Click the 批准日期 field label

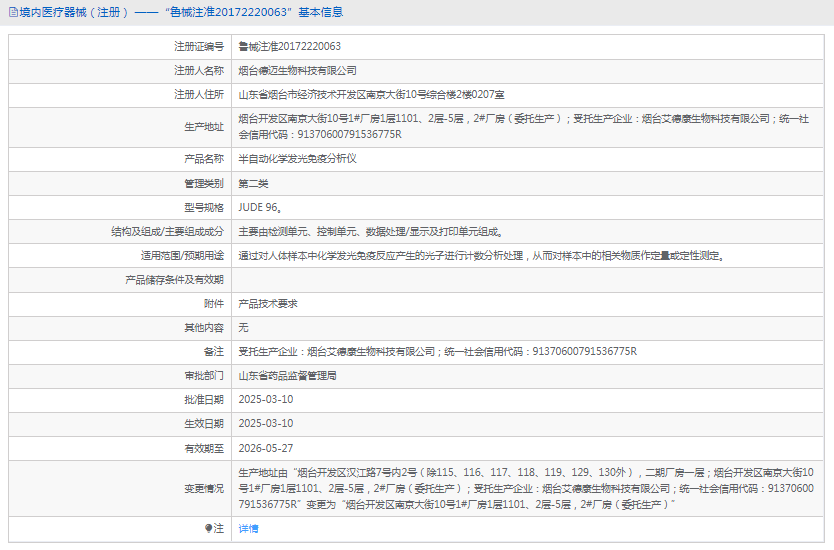(x=204, y=399)
